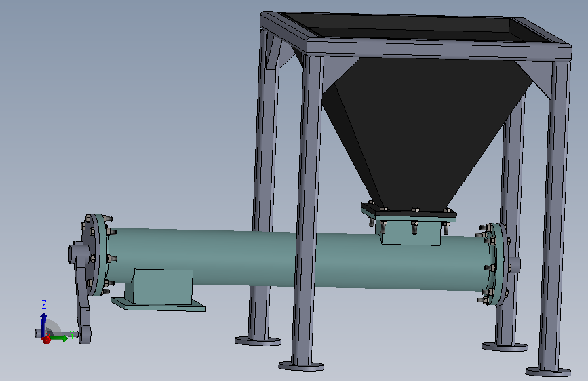
Task: Select the teal inlet box on tube
Action: click(410, 233)
